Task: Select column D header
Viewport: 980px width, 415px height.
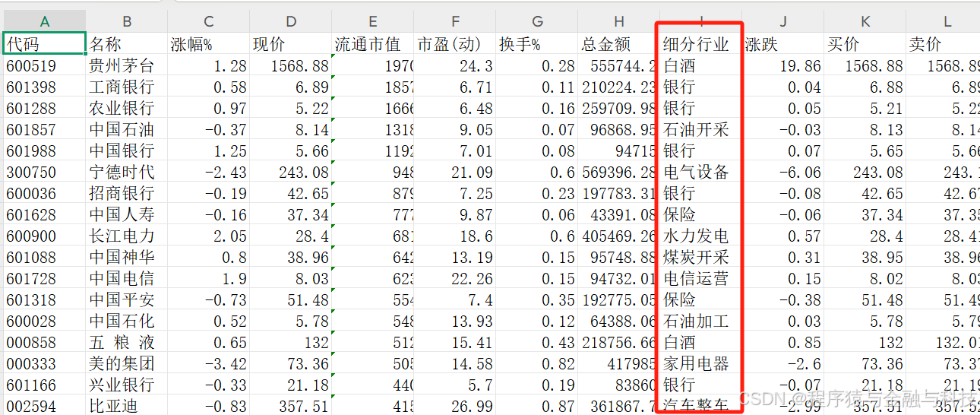Action: 291,21
